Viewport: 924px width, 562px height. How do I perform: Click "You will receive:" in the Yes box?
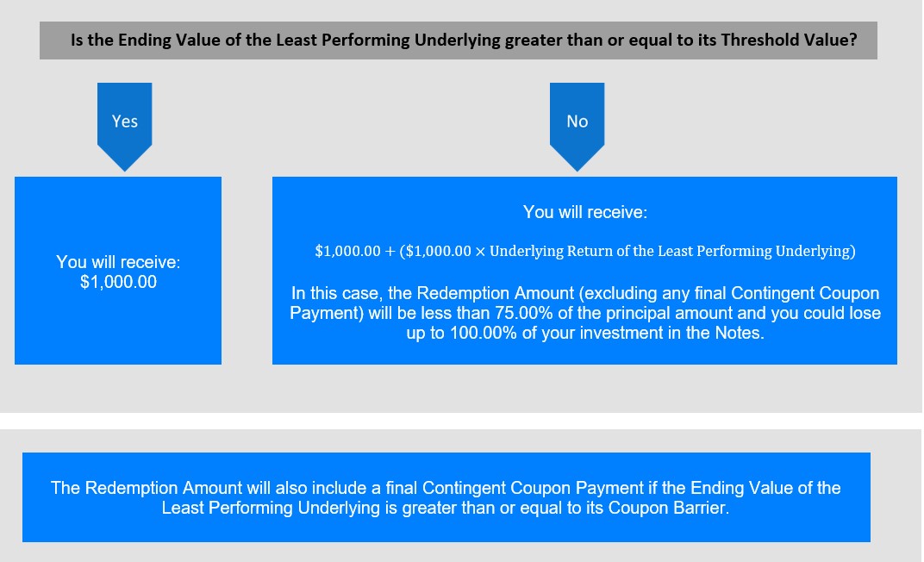tap(118, 262)
